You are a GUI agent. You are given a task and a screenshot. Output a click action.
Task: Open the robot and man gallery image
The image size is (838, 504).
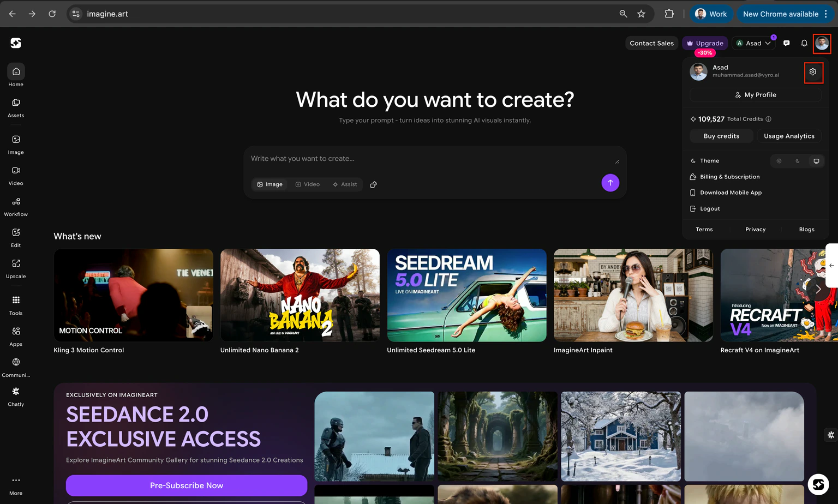pyautogui.click(x=374, y=436)
